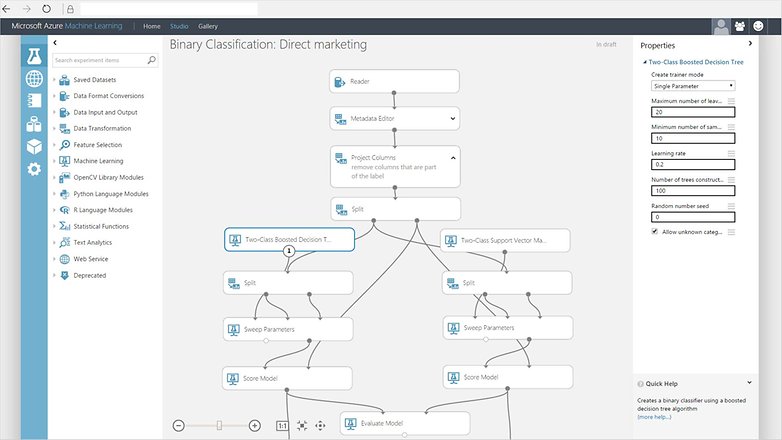This screenshot has width=782, height=440.
Task: Select the Metadata Editor module
Action: (x=394, y=119)
